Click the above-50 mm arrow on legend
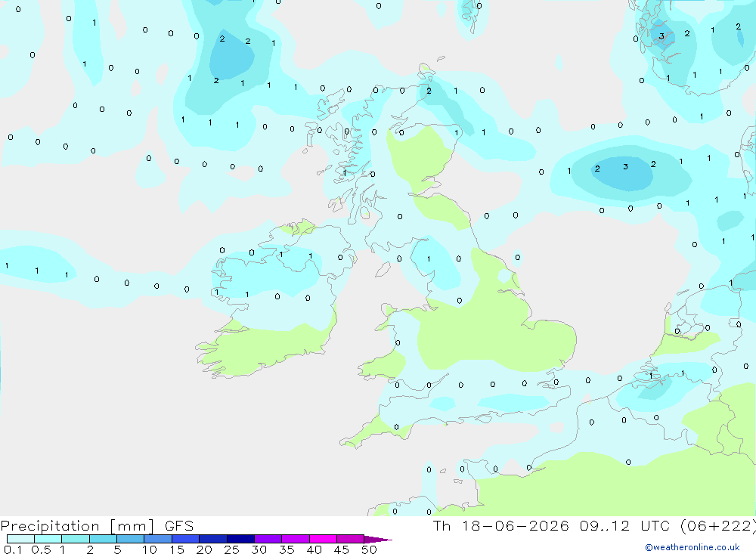Screen dimensions: 756x554 tap(378, 539)
